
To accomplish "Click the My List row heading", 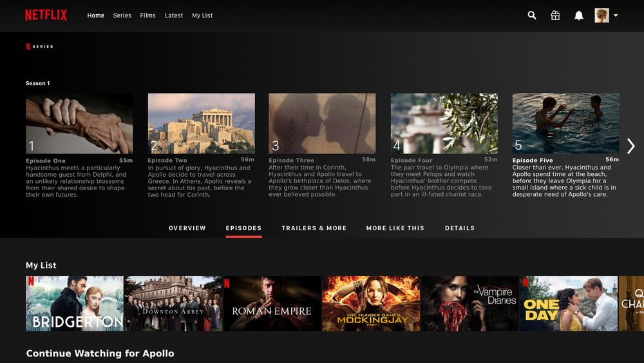I will tap(41, 266).
